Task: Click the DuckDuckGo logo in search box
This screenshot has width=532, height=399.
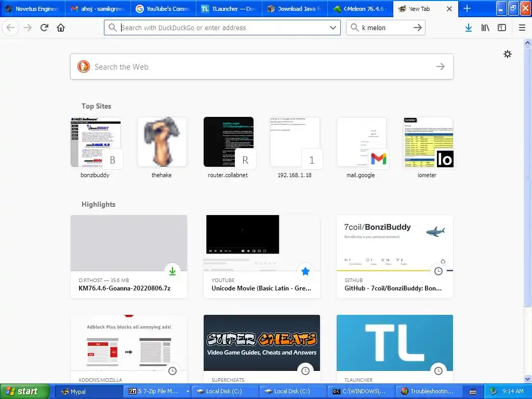Action: [84, 66]
